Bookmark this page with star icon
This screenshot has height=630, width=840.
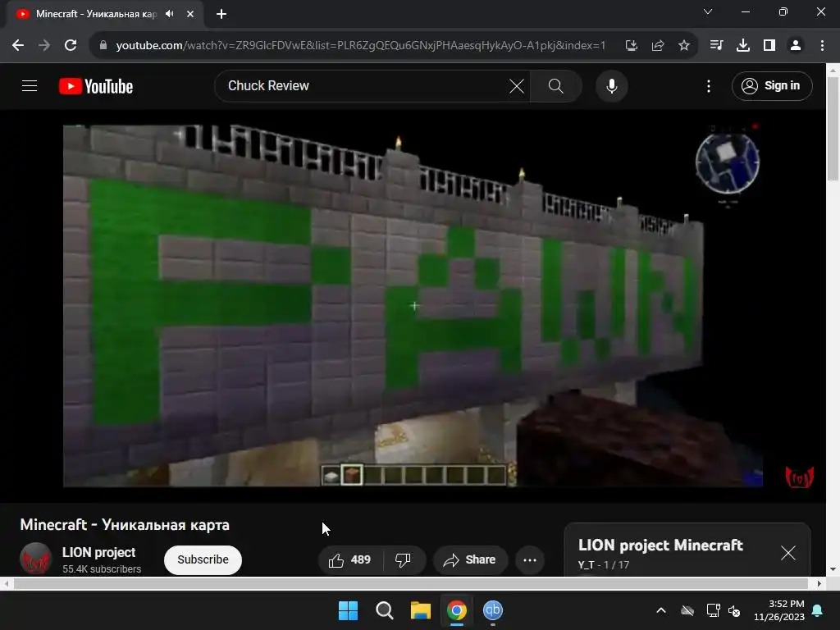coord(684,45)
